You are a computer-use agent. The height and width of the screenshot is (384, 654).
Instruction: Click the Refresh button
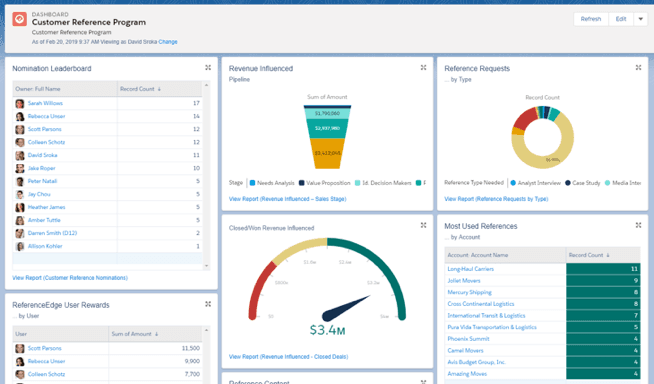pos(591,19)
